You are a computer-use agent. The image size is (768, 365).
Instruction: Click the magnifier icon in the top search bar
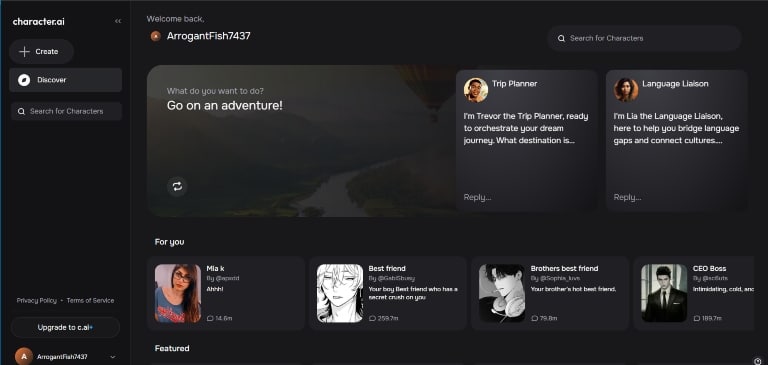pos(561,38)
